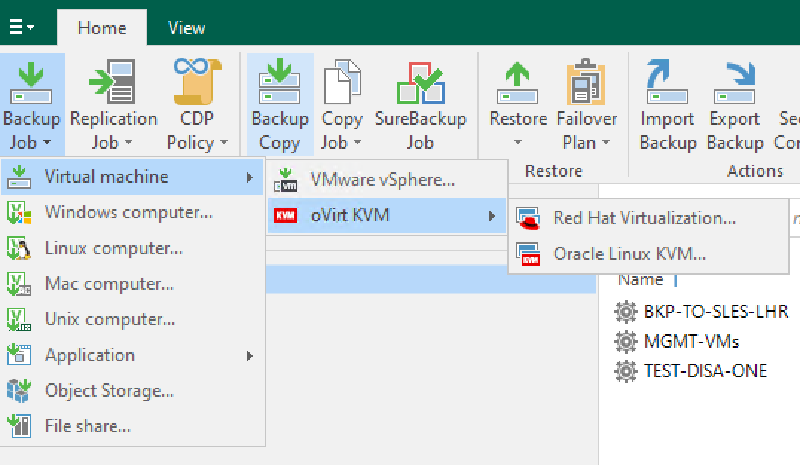
Task: Open the Backup Job ribbon button
Action: point(32,105)
